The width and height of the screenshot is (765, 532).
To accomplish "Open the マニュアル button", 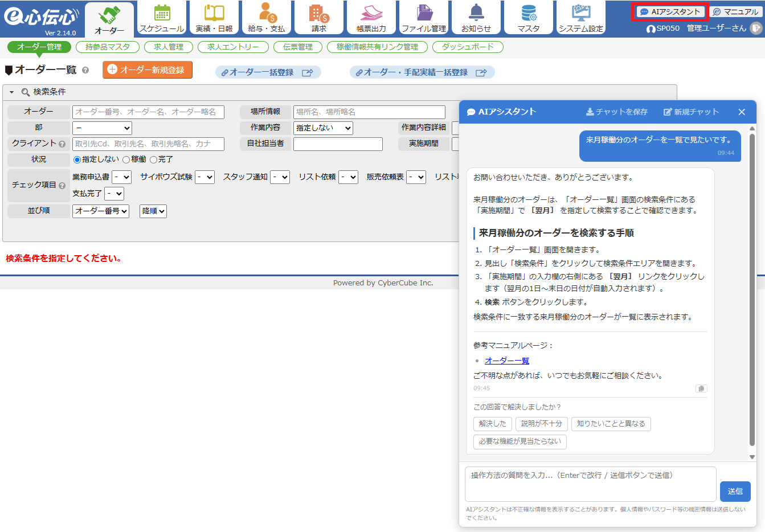I will tap(735, 11).
